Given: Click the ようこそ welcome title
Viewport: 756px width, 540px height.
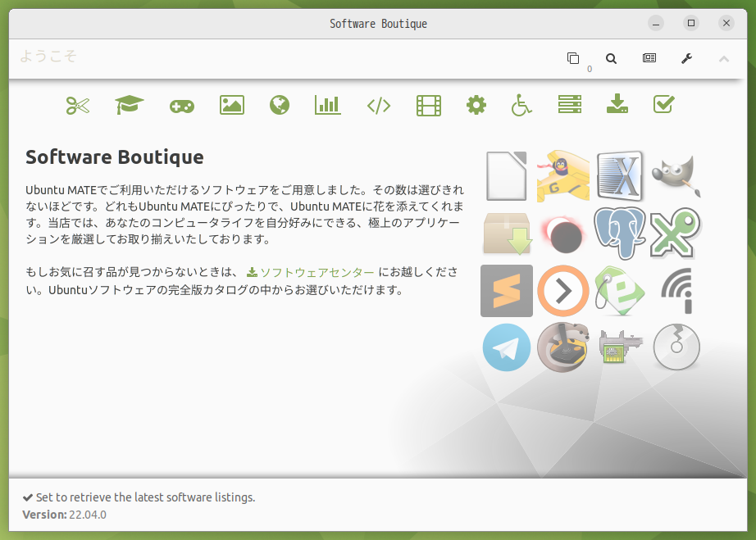Looking at the screenshot, I should (x=48, y=57).
